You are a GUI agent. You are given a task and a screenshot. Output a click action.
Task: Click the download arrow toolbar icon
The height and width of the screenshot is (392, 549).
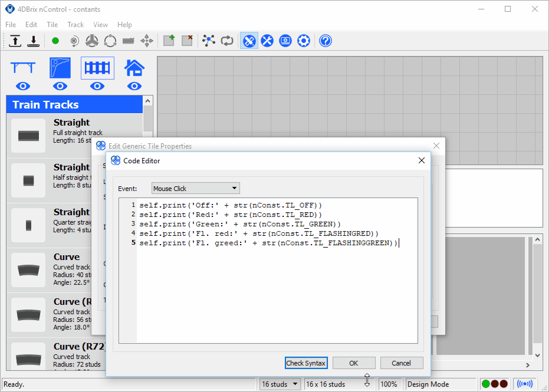pos(34,41)
